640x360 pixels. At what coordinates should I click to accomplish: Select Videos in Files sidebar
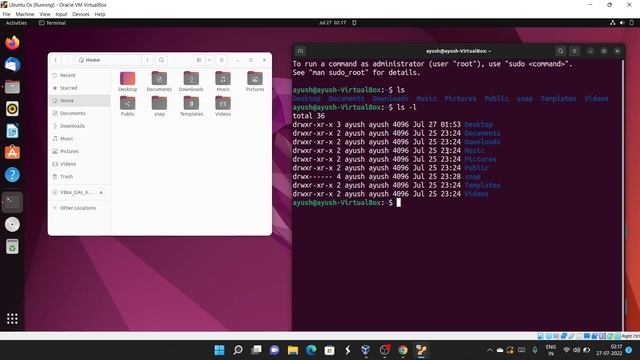tap(80, 164)
